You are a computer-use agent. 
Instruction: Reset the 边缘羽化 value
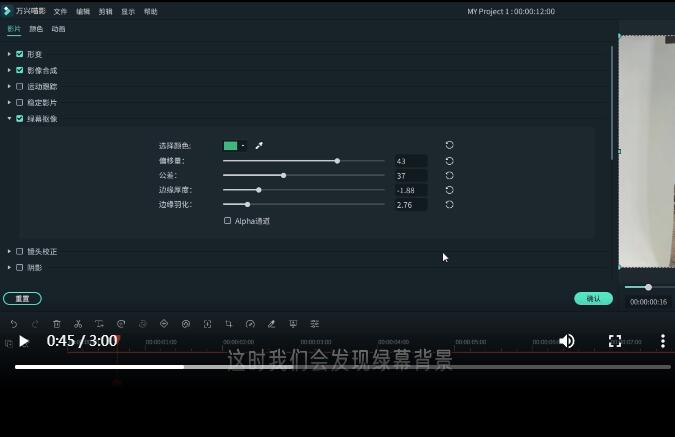[x=449, y=205]
